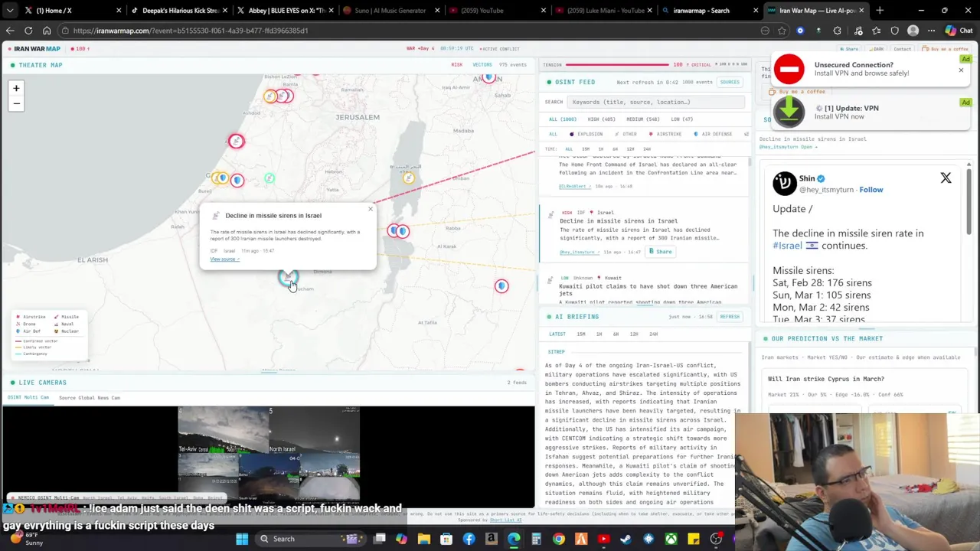
Task: Select the OSINT Multi Cam tab
Action: 28,398
